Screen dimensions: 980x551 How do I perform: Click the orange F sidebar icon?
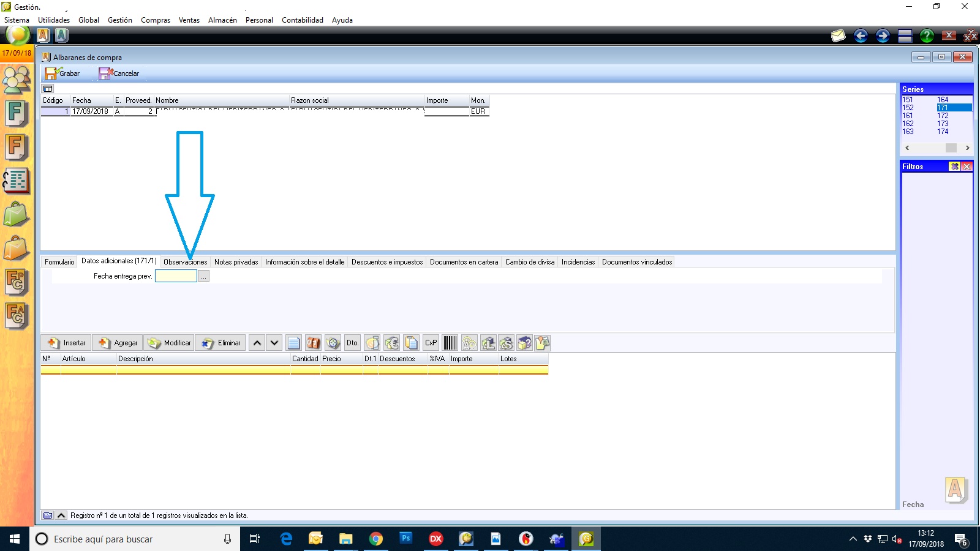coord(17,147)
